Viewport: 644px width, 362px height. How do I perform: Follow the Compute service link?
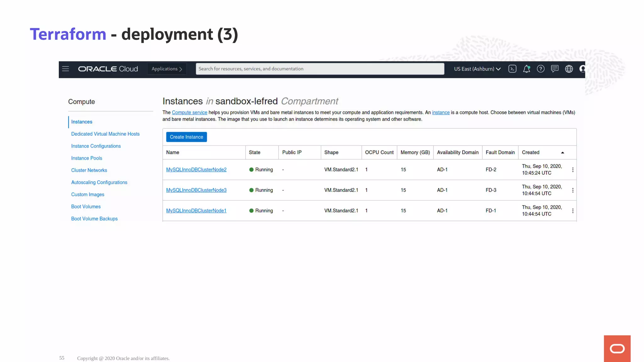coord(189,112)
